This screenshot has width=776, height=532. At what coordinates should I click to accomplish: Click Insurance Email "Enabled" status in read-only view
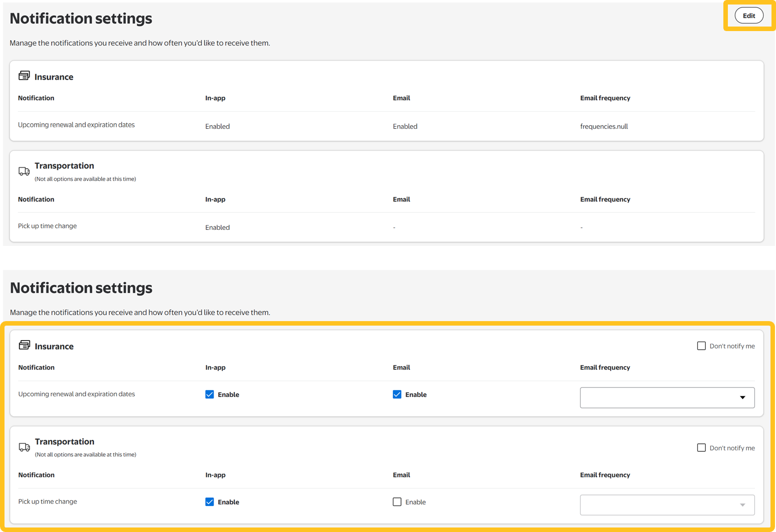[x=405, y=126]
